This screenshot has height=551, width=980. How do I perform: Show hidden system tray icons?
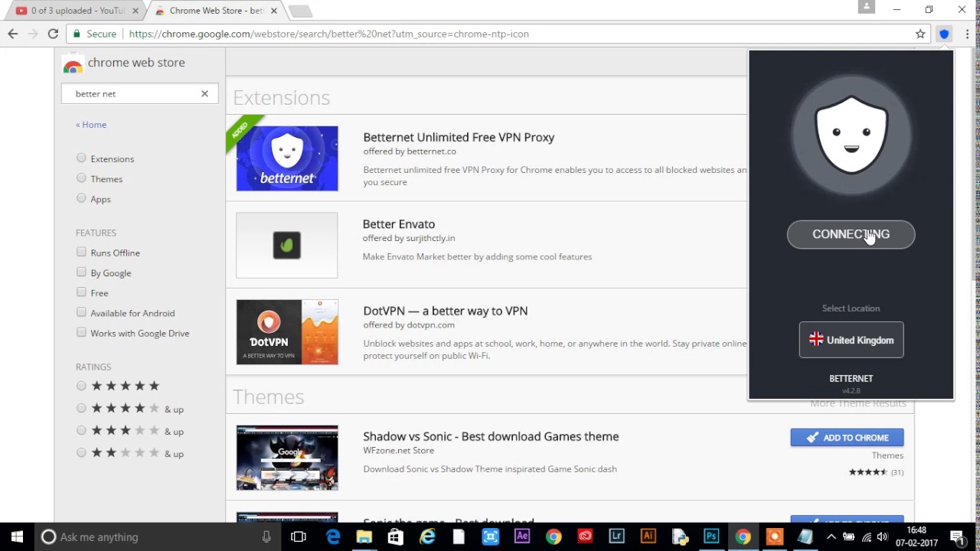pos(831,536)
